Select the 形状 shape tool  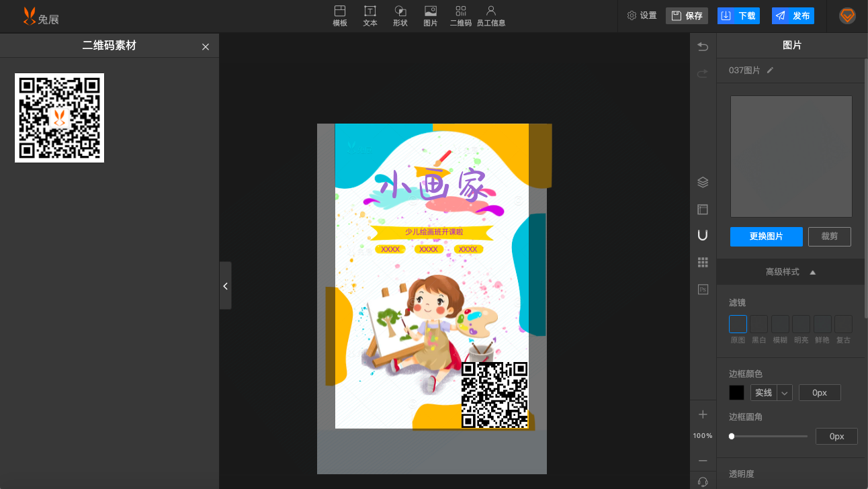pos(400,16)
